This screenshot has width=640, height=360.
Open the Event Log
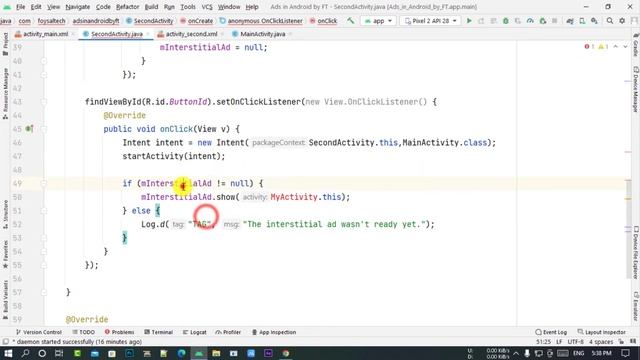tap(551, 332)
